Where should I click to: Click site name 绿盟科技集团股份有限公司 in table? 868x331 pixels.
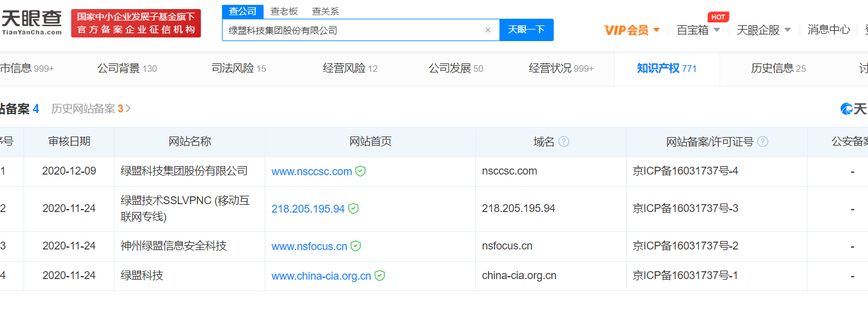click(184, 171)
